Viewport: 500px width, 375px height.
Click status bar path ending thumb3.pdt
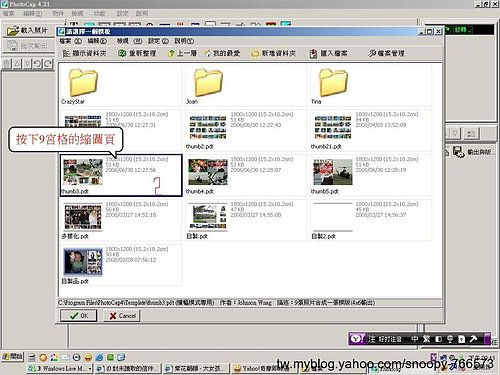tap(136, 303)
